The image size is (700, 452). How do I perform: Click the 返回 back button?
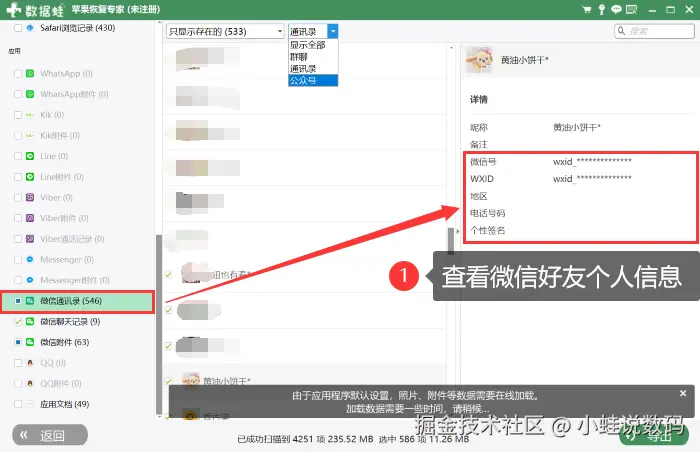pos(50,435)
